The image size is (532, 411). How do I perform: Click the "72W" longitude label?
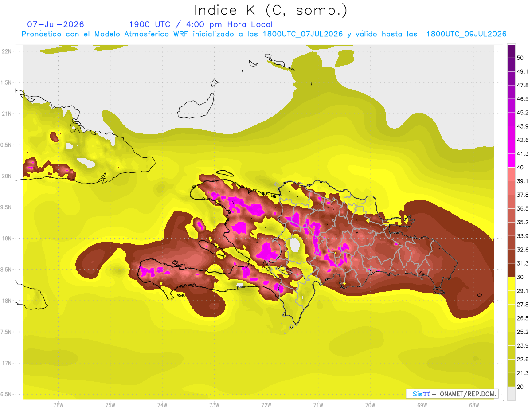coord(266,405)
